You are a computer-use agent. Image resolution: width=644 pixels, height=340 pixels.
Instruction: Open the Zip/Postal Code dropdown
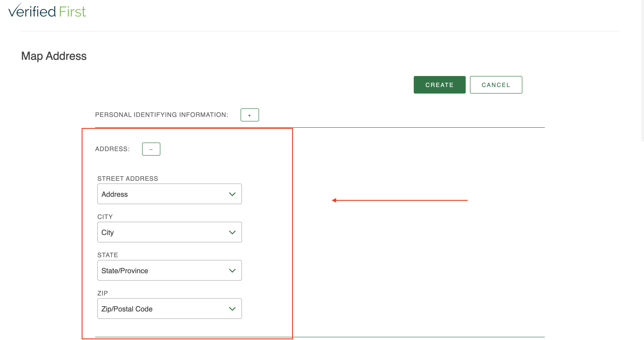(x=170, y=309)
